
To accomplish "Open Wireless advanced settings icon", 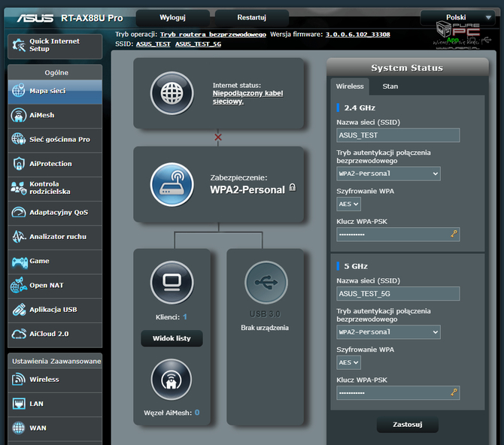I will tap(18, 379).
